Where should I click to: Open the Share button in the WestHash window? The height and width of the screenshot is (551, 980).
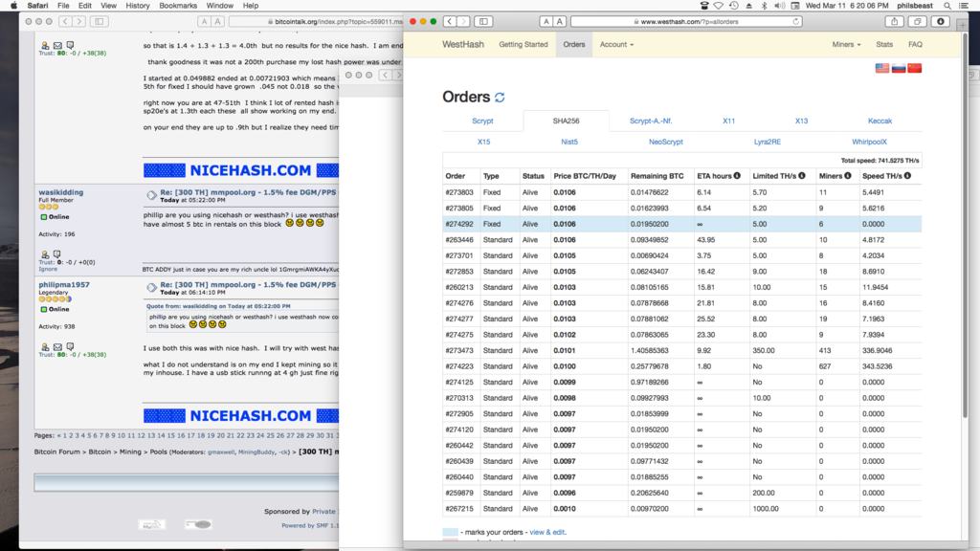pos(895,21)
